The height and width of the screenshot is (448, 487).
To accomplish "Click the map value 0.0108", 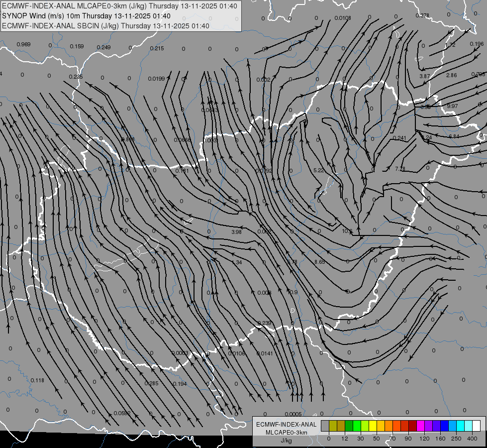I will coord(343,18).
